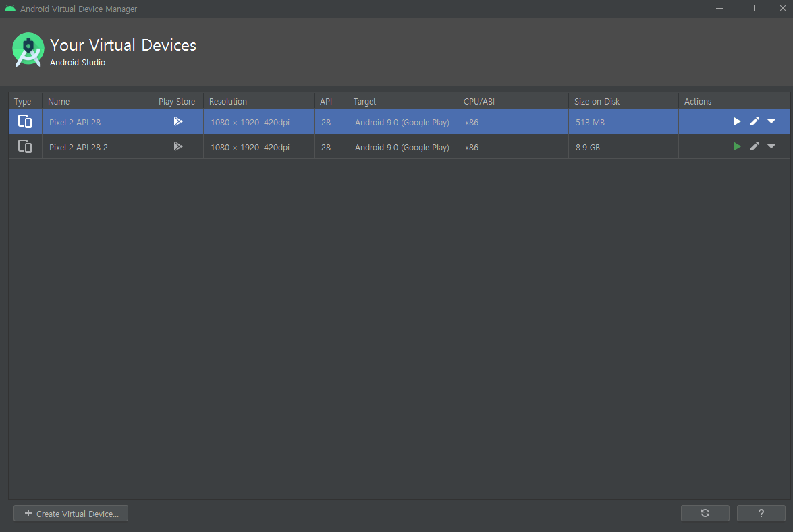Click the Android title bar icon
Screen dimensions: 793x532
[10, 9]
